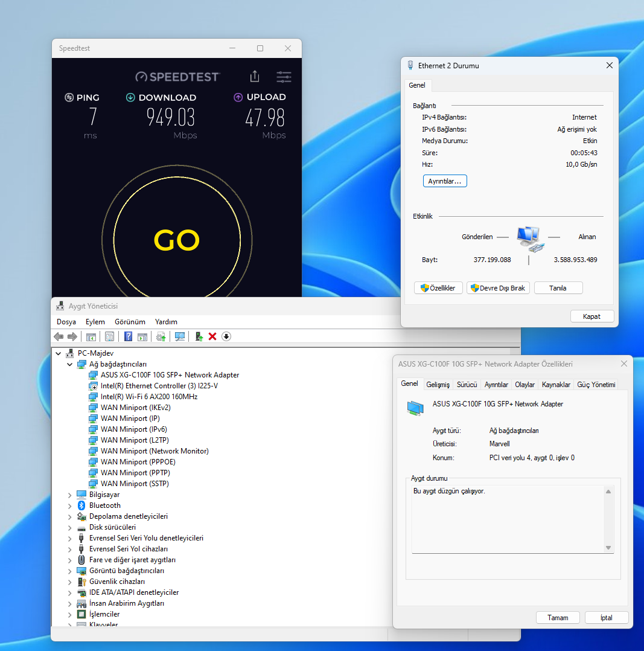Image resolution: width=644 pixels, height=651 pixels.
Task: Start the test with the GO button
Action: coord(177,240)
